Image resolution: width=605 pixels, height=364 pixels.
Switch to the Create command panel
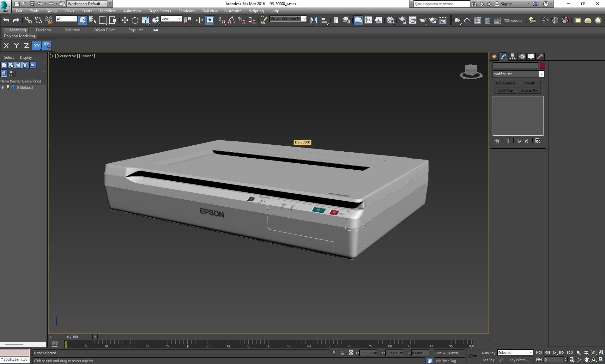coord(494,57)
